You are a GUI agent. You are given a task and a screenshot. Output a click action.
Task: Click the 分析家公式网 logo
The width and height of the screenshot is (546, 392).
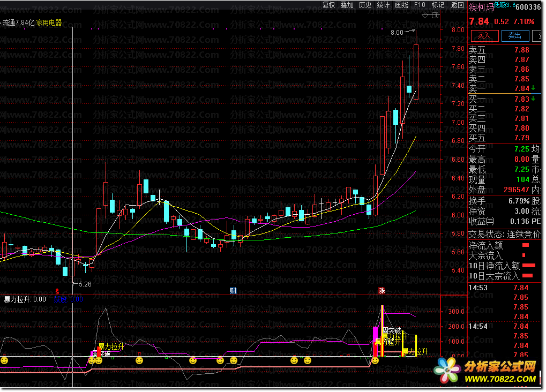point(500,366)
